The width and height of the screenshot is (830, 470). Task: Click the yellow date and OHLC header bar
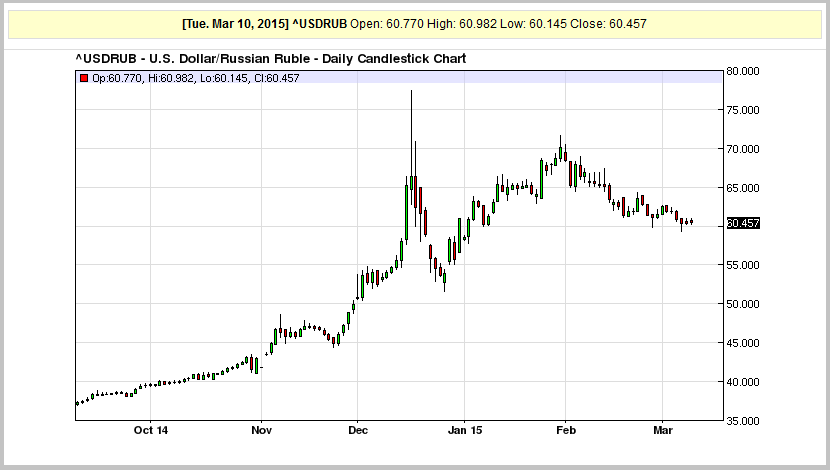tap(414, 24)
